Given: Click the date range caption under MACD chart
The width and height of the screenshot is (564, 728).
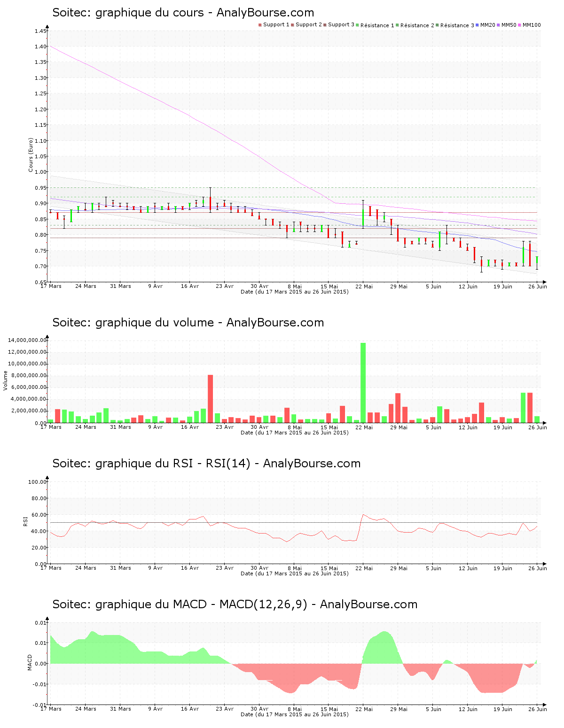Looking at the screenshot, I should point(295,714).
